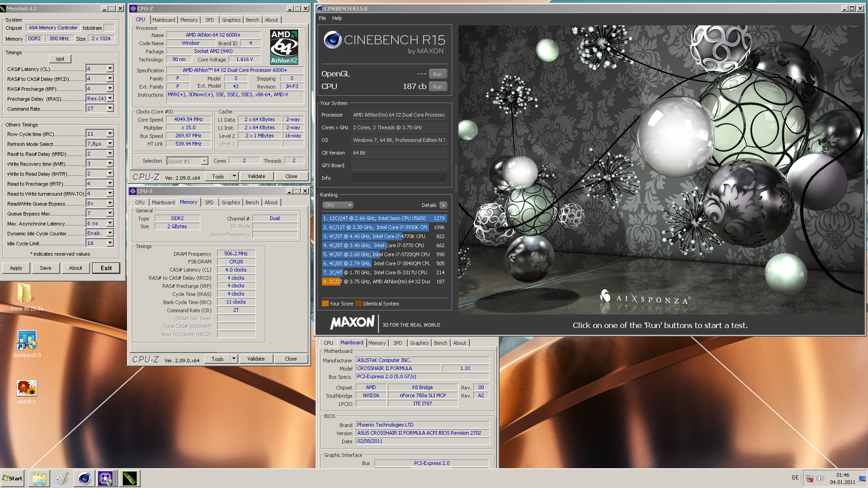Open the Graphics tab in the CPU-Z Mainboard window
This screenshot has height=488, width=868.
pyautogui.click(x=419, y=343)
